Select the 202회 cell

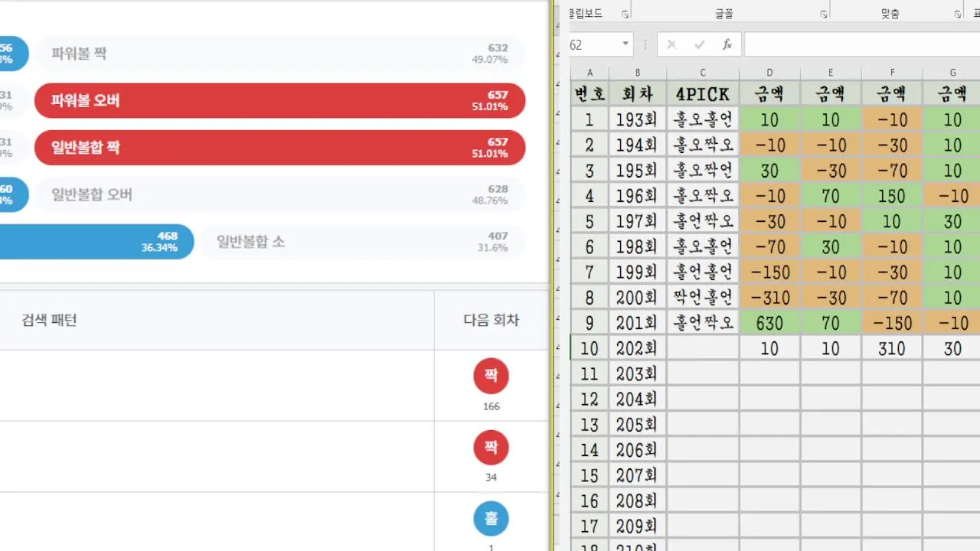point(638,348)
